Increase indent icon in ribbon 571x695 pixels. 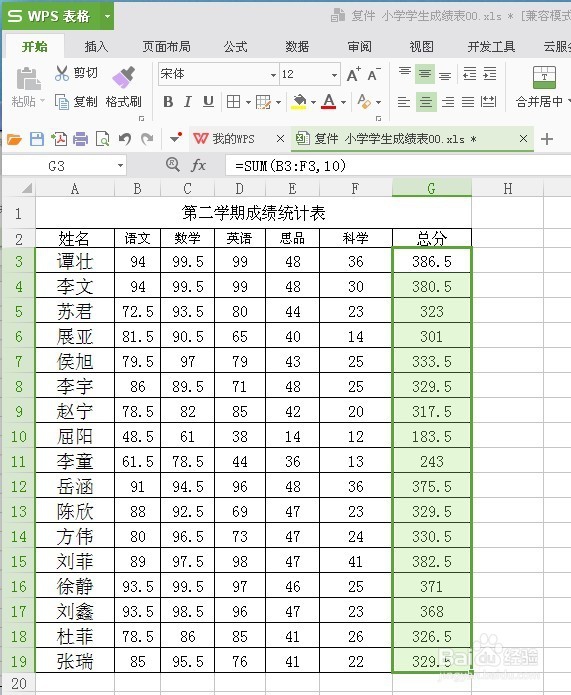click(489, 74)
